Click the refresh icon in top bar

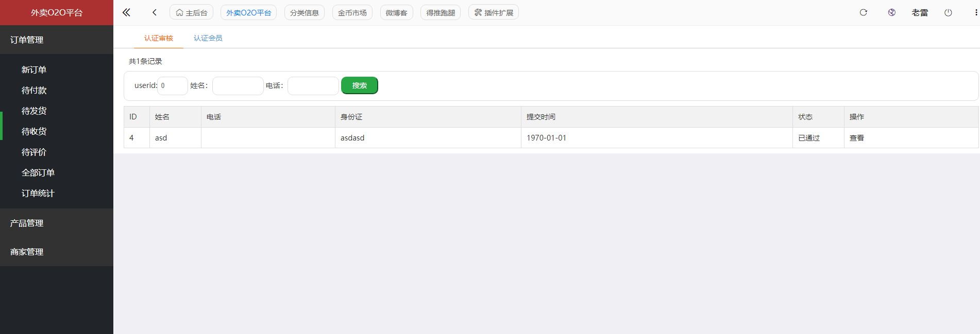pos(863,12)
